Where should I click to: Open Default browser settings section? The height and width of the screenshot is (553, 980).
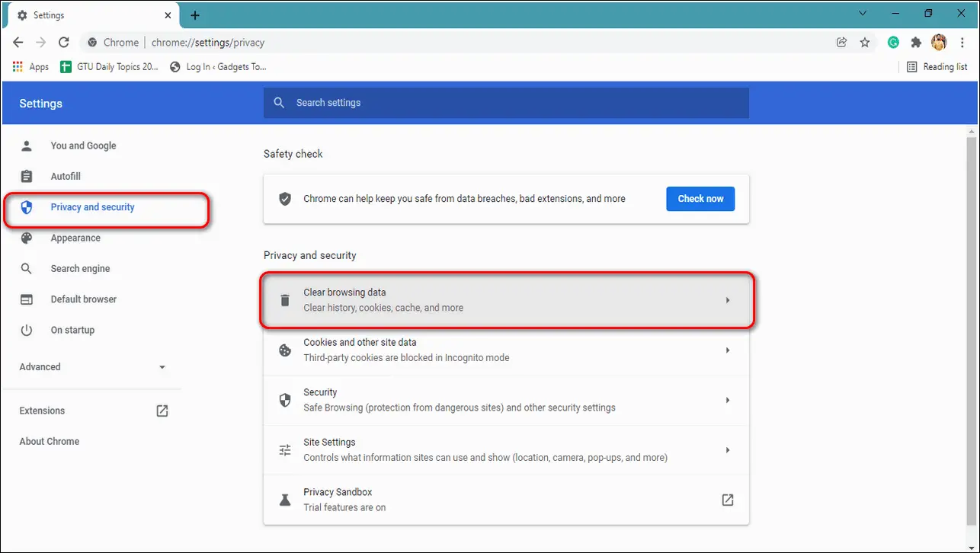[x=83, y=299]
